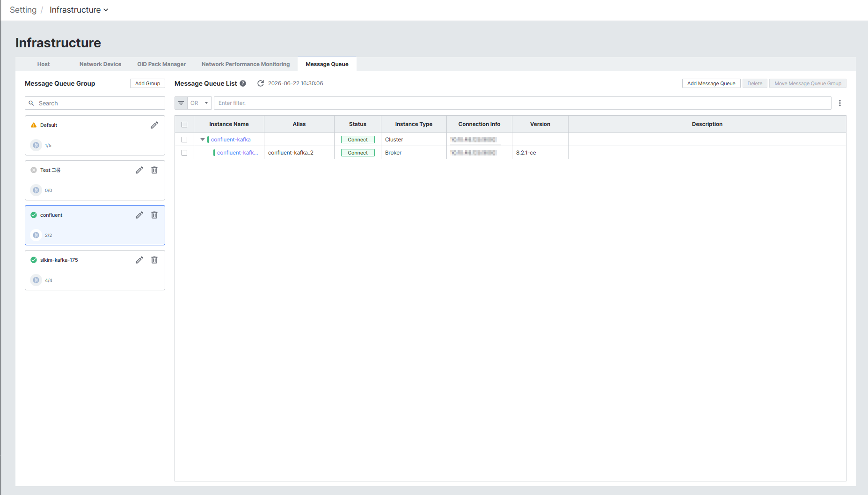Edit the slkim-kafka-175 group
Viewport: 868px width, 495px height.
point(139,260)
